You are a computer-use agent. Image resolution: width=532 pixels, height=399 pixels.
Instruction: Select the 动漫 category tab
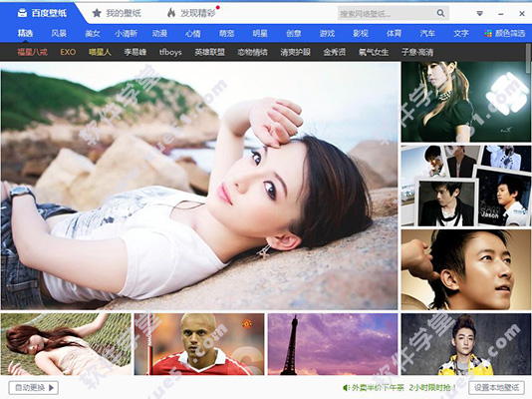coord(159,33)
